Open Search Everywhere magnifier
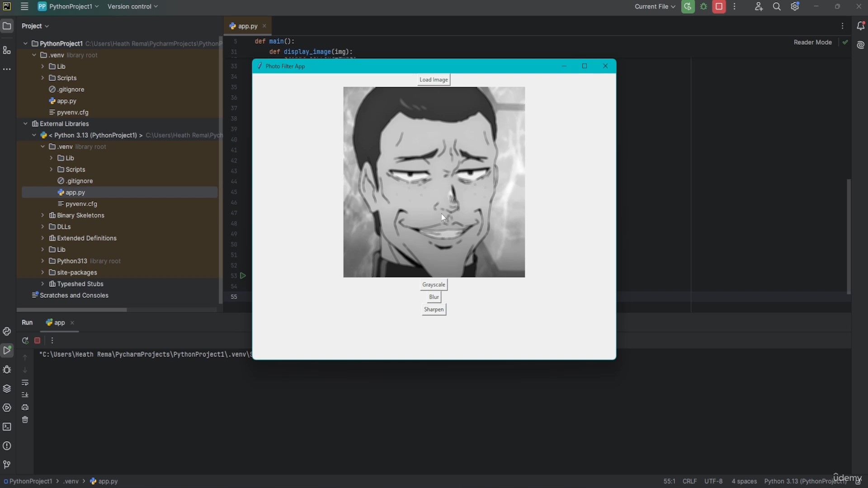 [x=777, y=6]
